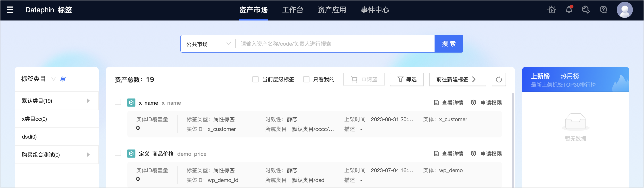Click the Dataphin 标签 logo text
The width and height of the screenshot is (644, 188).
click(x=49, y=10)
